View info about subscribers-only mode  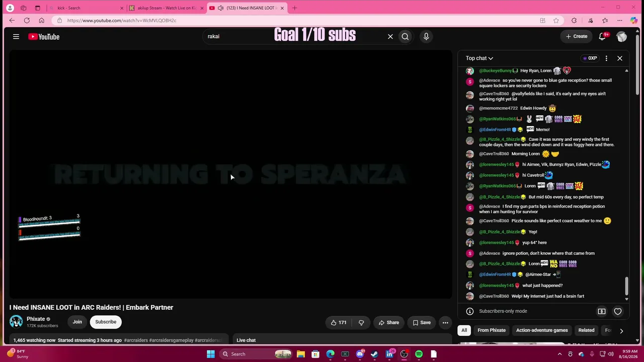coord(469,311)
